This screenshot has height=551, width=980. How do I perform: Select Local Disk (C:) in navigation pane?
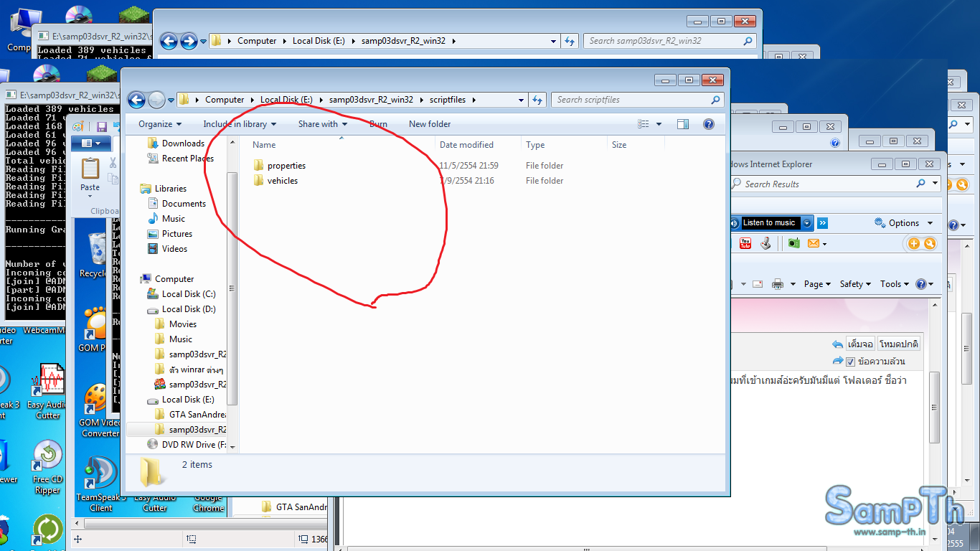[182, 294]
